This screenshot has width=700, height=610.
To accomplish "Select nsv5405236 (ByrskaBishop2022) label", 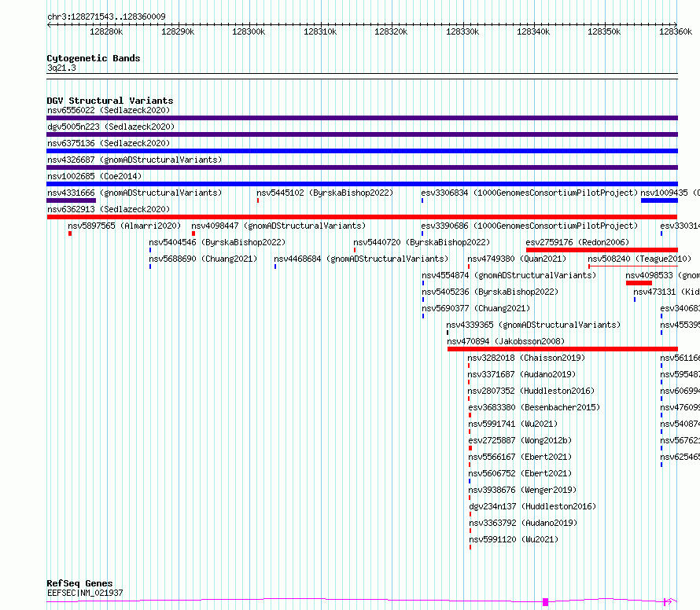I will 490,292.
